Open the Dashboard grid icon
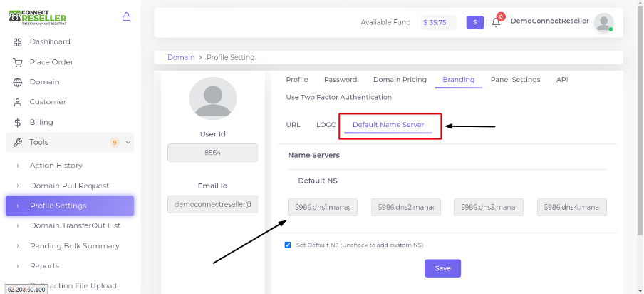 tap(17, 42)
